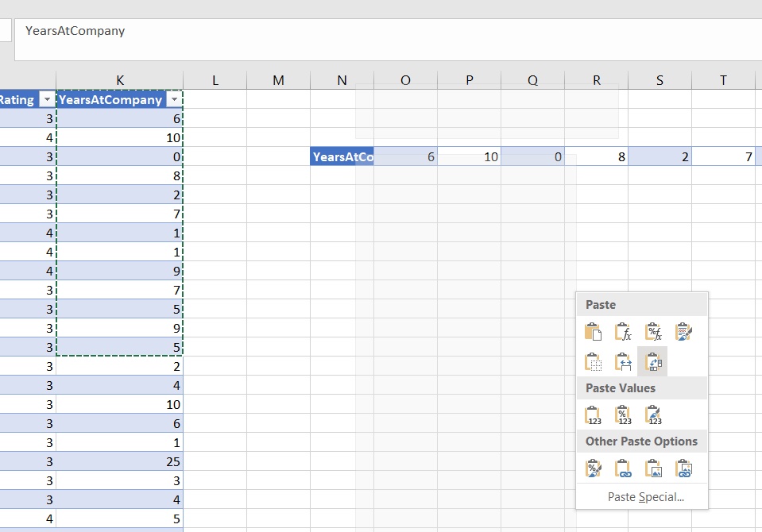Select the transposed YearsAtCo cell in column N

pyautogui.click(x=342, y=156)
